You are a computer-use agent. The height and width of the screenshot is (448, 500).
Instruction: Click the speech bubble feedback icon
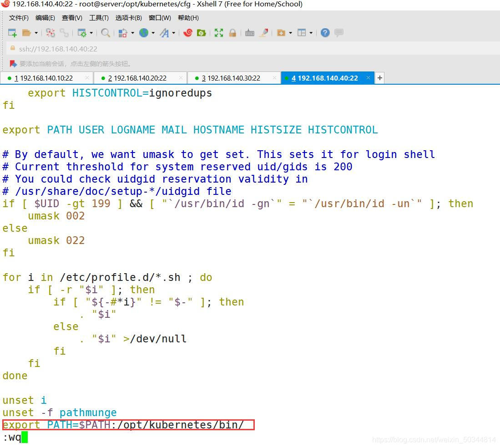click(339, 32)
